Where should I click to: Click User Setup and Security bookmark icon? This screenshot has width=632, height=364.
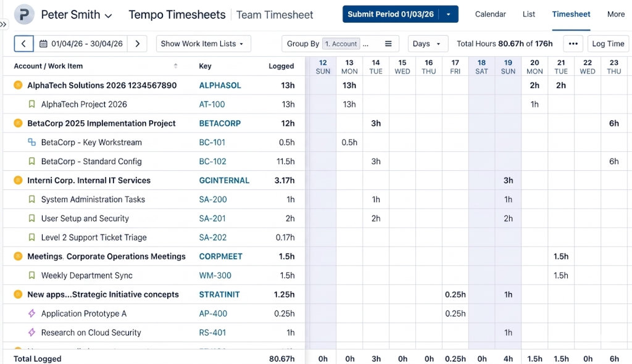[32, 218]
